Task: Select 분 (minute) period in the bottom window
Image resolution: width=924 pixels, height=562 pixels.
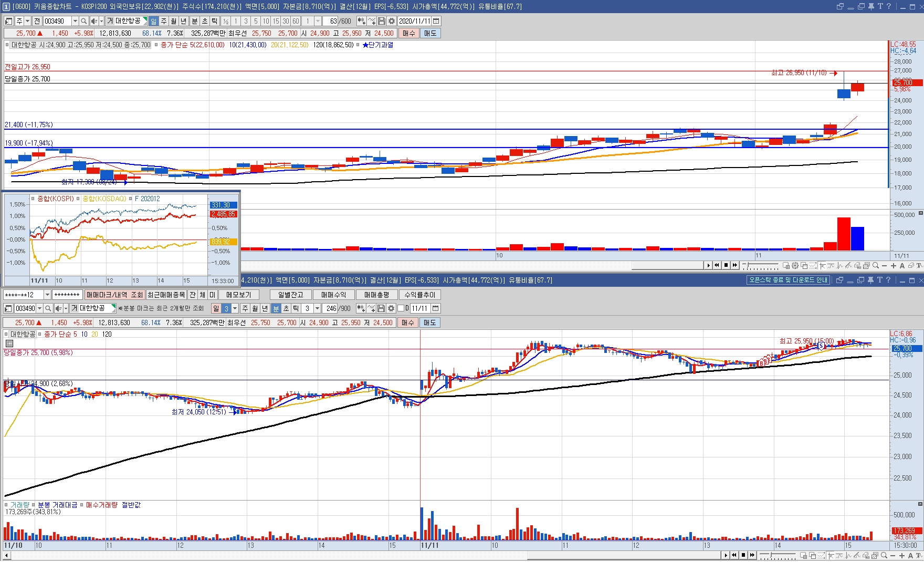Action: 276,308
